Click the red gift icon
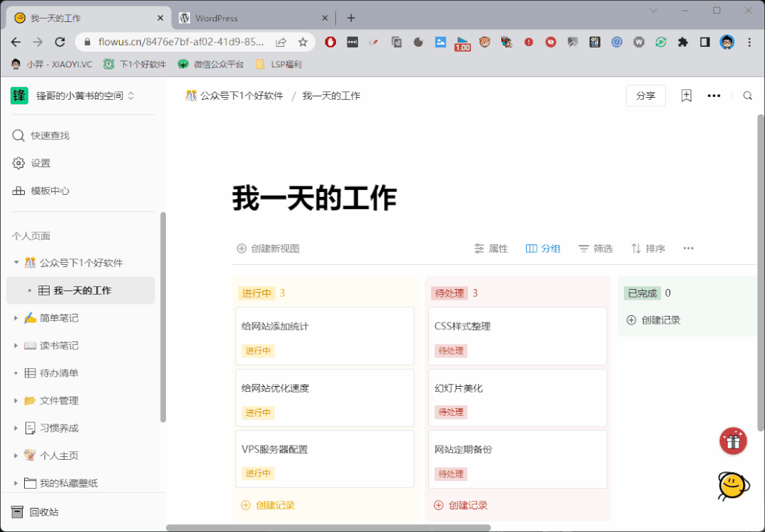 click(x=733, y=441)
